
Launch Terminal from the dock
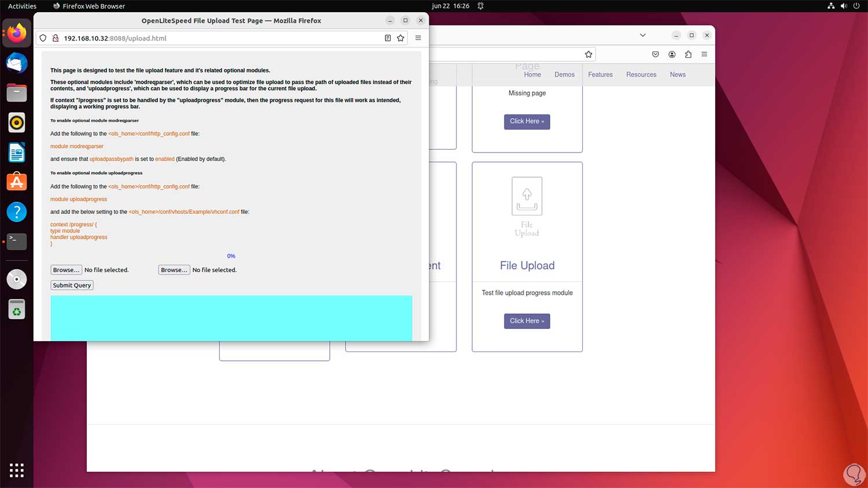(17, 242)
